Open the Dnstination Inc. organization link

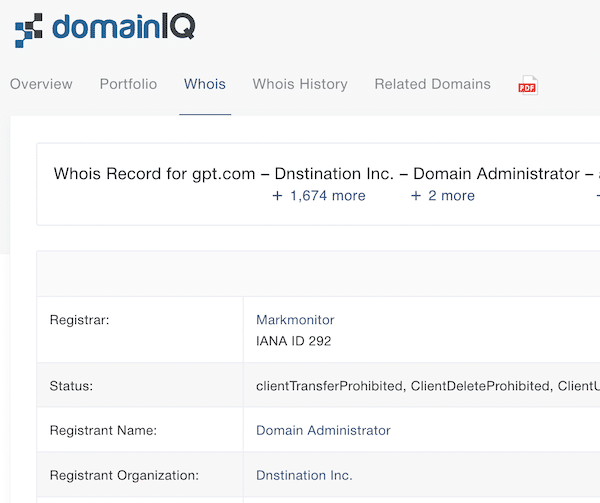(304, 475)
